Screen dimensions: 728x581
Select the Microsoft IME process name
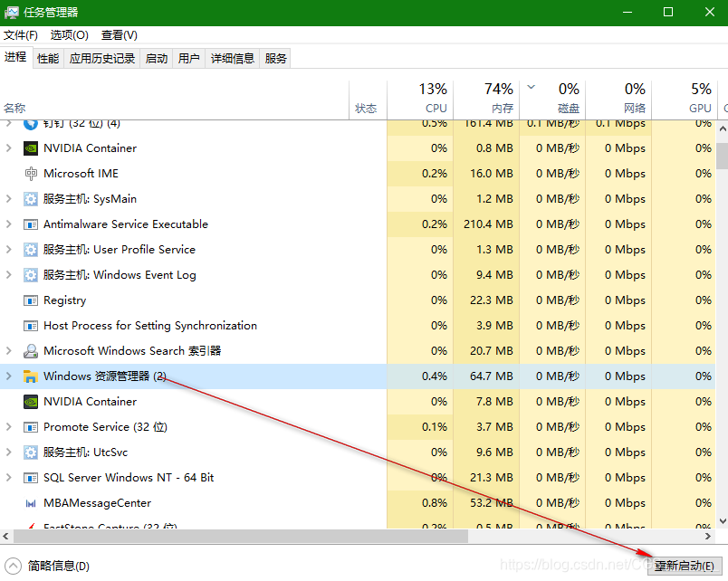[81, 174]
